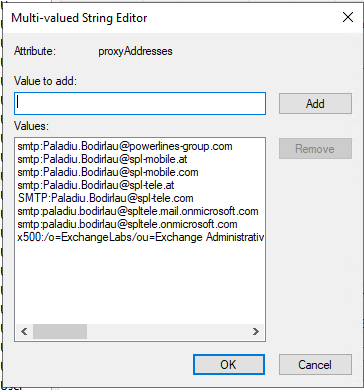The width and height of the screenshot is (364, 390).
Task: Click the grayed-out Remove button
Action: pyautogui.click(x=315, y=149)
